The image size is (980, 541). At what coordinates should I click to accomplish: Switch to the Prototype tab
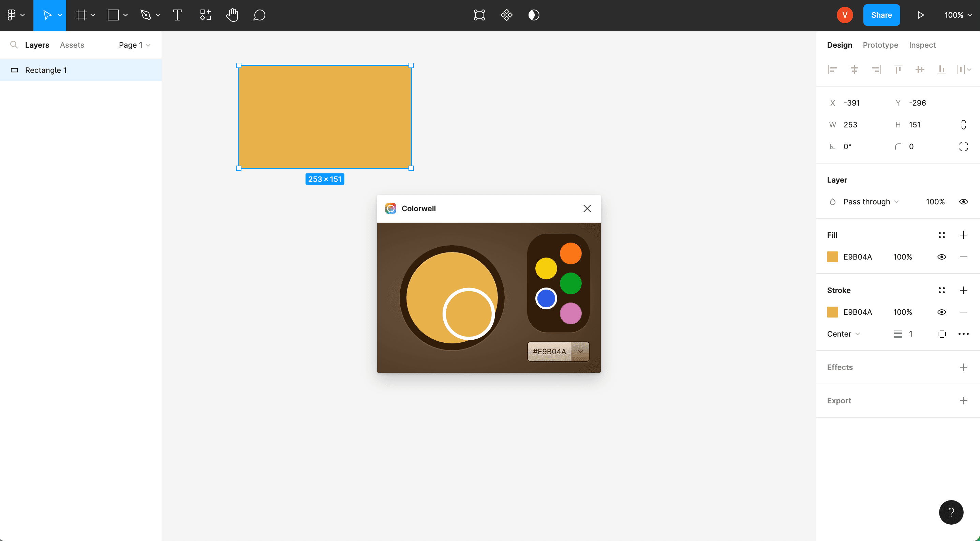click(x=880, y=45)
